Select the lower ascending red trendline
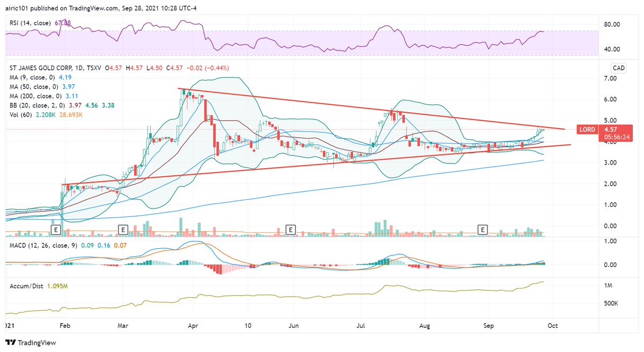This screenshot has width=644, height=352. (317, 164)
